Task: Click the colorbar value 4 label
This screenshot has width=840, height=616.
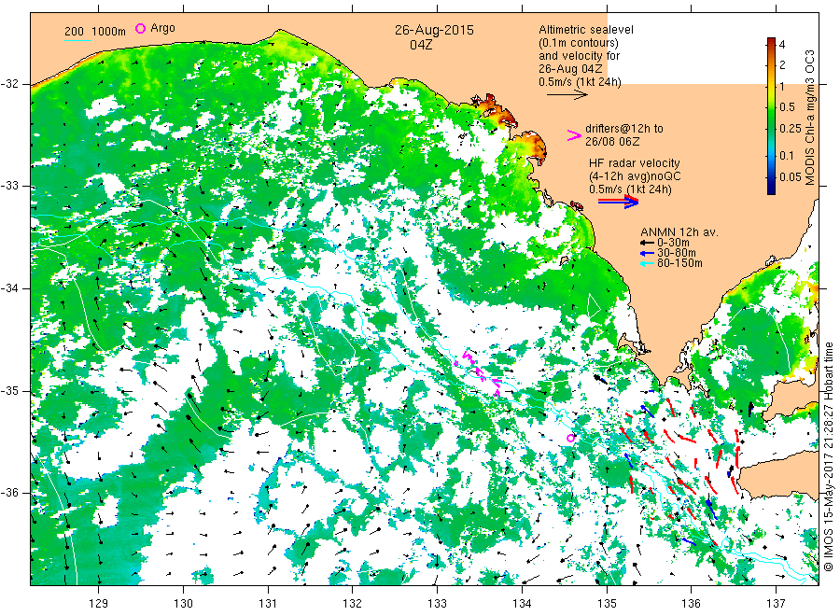Action: pyautogui.click(x=781, y=45)
